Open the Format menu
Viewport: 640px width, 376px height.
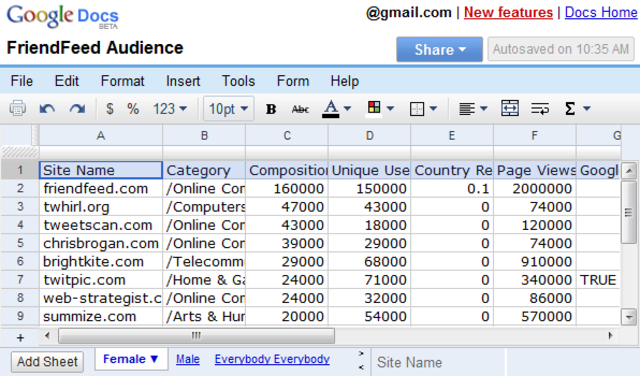tap(122, 81)
